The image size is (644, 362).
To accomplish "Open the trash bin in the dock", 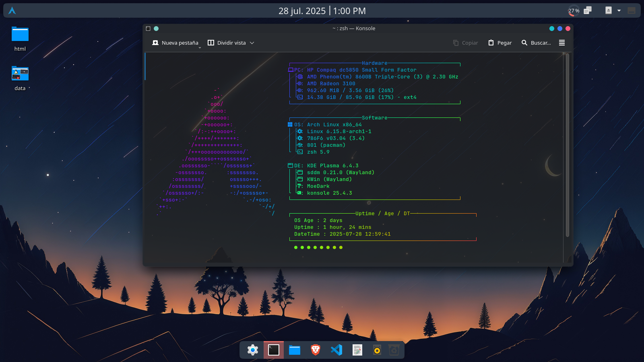I will pos(394,350).
